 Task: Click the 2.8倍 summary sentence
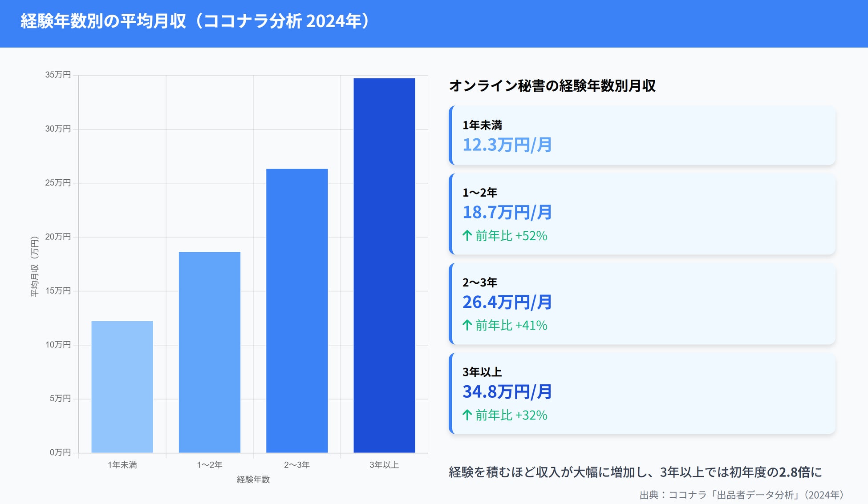(x=635, y=472)
